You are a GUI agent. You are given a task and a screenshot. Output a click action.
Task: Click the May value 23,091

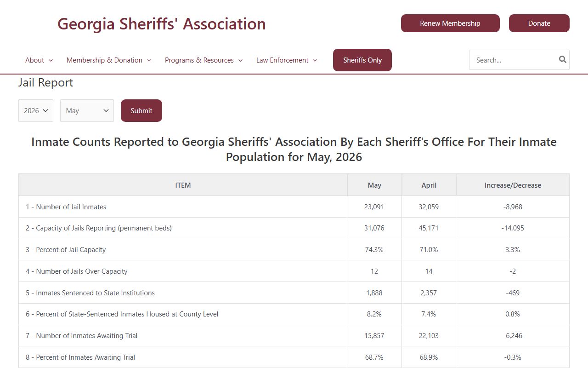click(x=374, y=207)
